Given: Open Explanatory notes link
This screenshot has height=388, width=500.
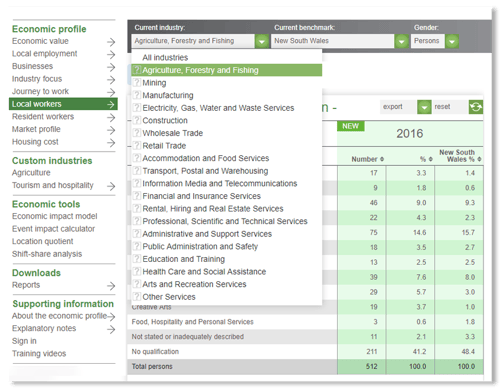Looking at the screenshot, I should 44,328.
